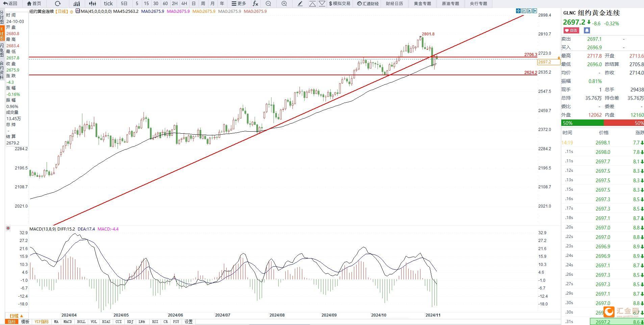Select the 5日 timeframe
Viewport: 644px width, 325px height.
pos(124,3)
